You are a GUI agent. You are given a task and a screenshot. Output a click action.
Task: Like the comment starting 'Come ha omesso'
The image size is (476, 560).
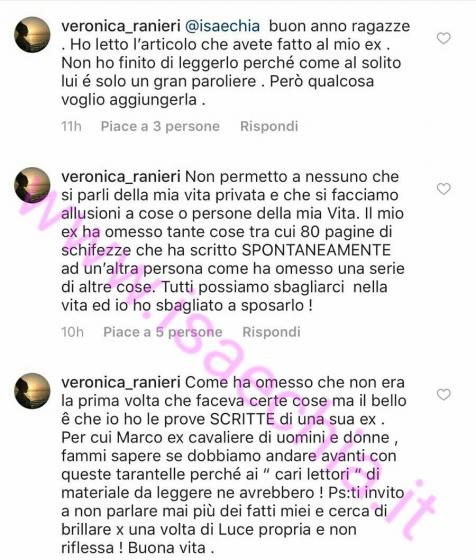pyautogui.click(x=444, y=394)
